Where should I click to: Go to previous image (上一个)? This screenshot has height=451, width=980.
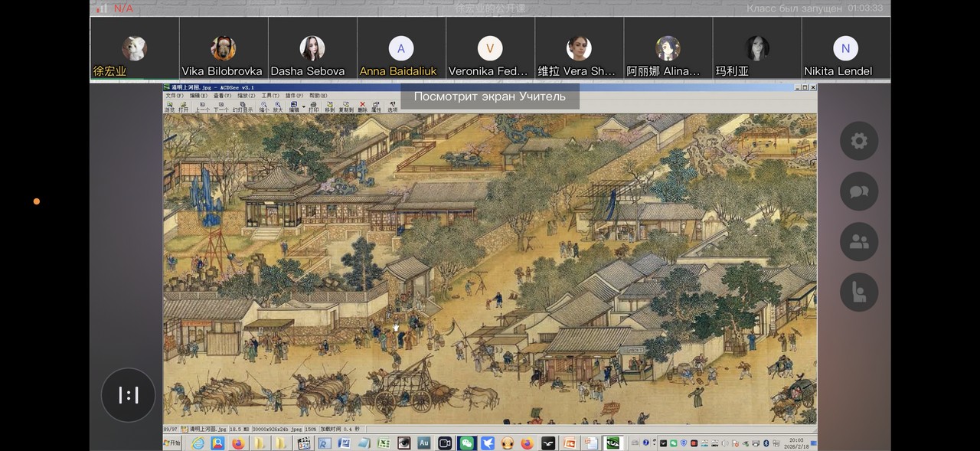[x=202, y=106]
